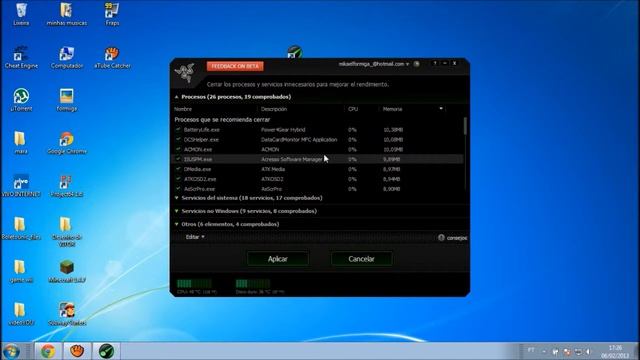
Task: Switch to Razer Game Booster in the taskbar
Action: click(106, 351)
